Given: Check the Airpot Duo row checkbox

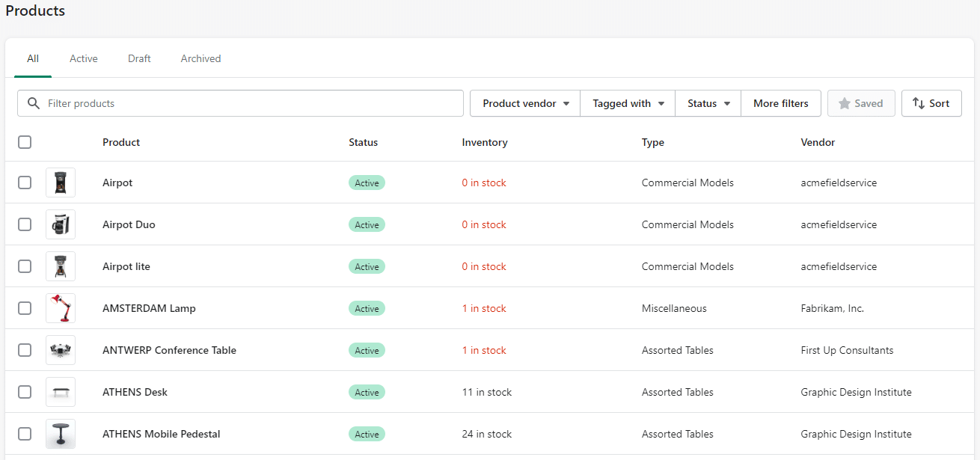Looking at the screenshot, I should (x=25, y=224).
